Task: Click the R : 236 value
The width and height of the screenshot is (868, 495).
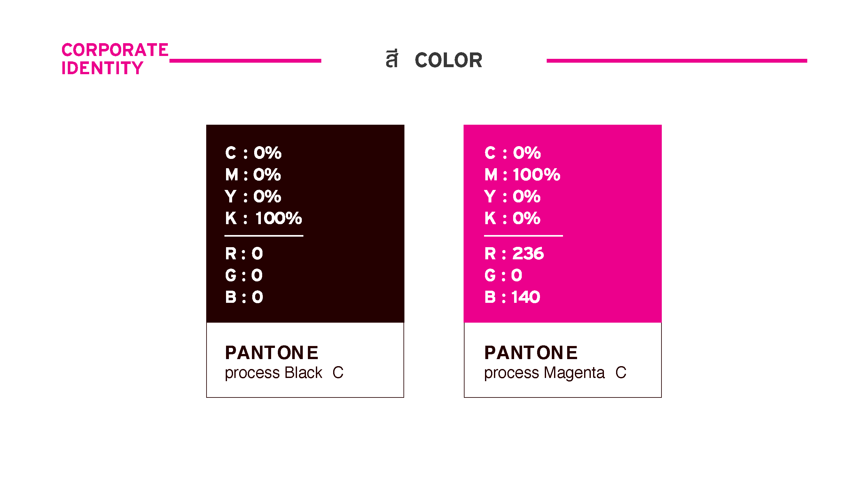Action: coord(514,253)
